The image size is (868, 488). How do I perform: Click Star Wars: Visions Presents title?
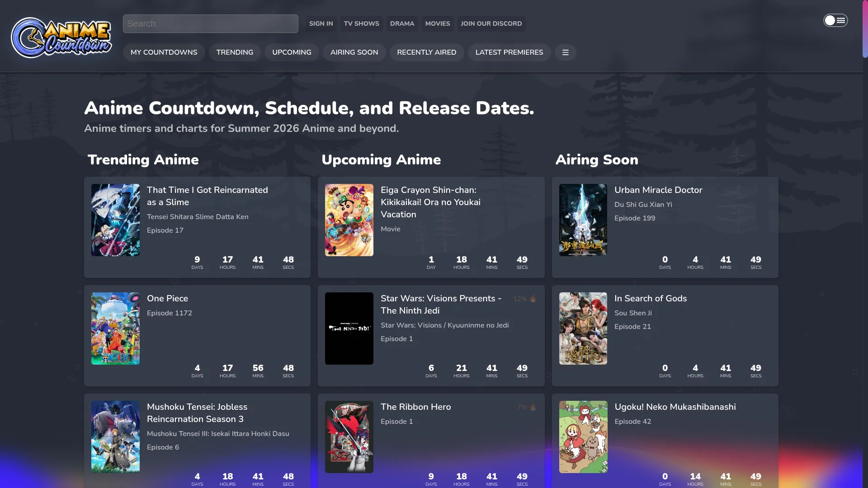point(441,305)
